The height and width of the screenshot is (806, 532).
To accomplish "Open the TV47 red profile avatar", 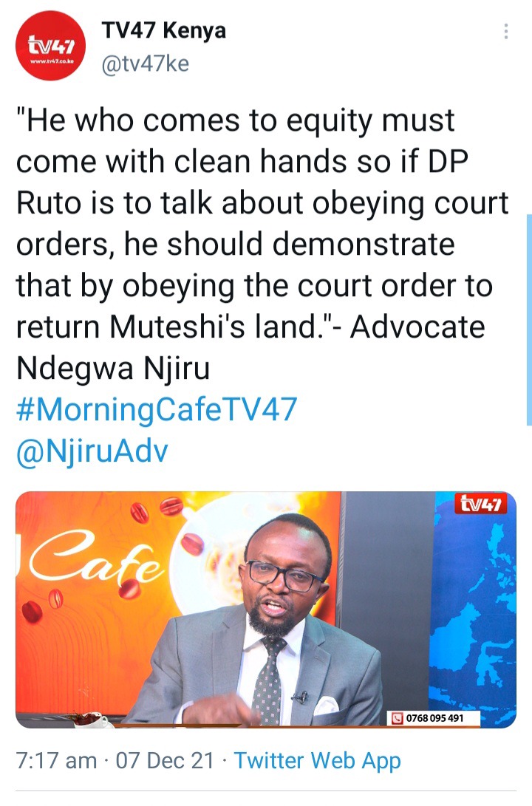I will 51,46.
